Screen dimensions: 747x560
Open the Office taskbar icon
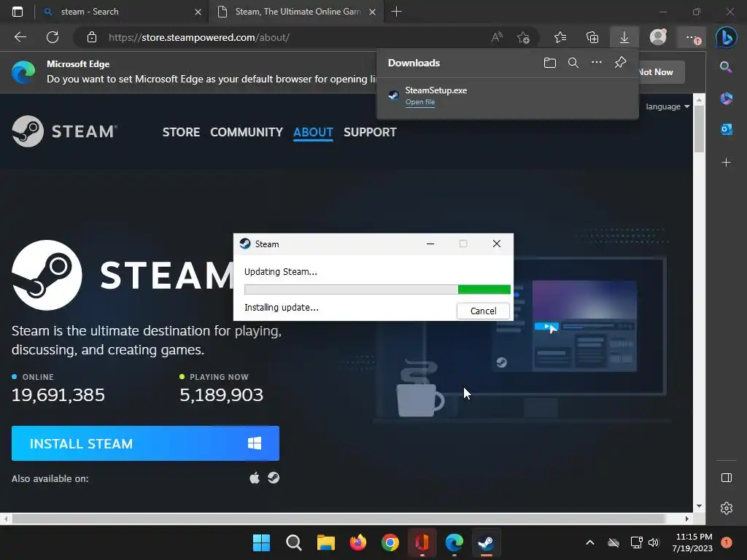pyautogui.click(x=422, y=542)
